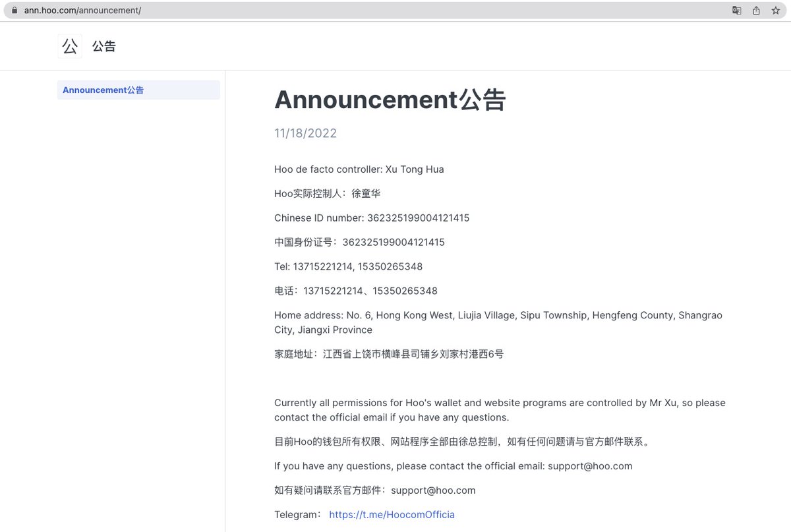Click the site logo 公 icon
The width and height of the screenshot is (791, 532).
coord(70,46)
